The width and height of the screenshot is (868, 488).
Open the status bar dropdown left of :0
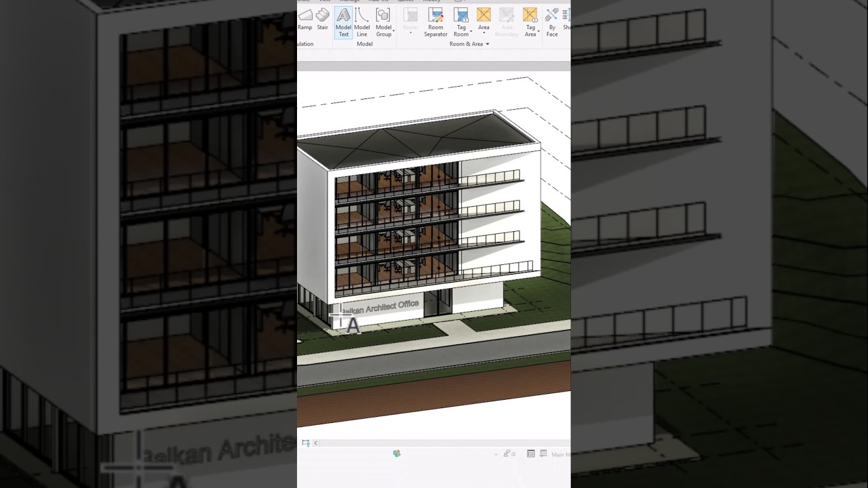coord(497,454)
